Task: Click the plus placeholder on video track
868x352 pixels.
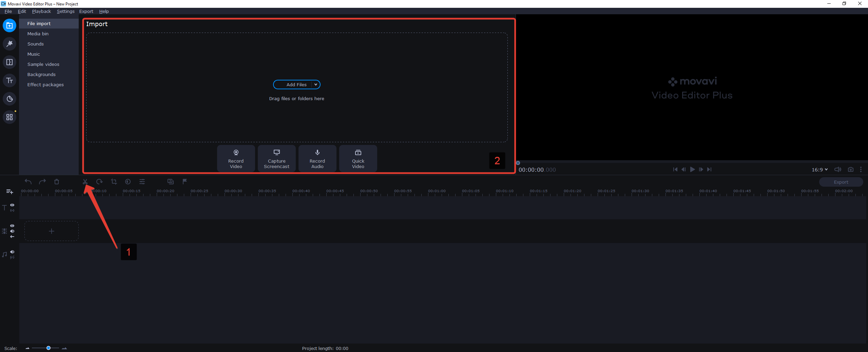Action: click(x=51, y=231)
